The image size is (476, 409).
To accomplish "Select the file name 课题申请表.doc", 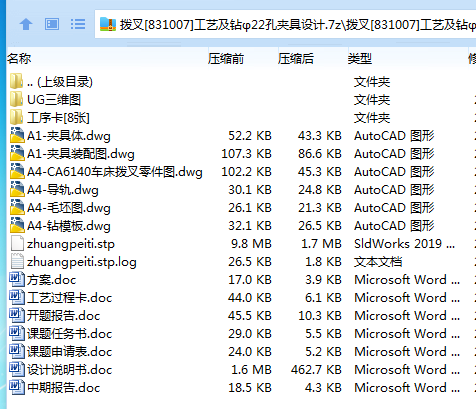I will click(69, 352).
